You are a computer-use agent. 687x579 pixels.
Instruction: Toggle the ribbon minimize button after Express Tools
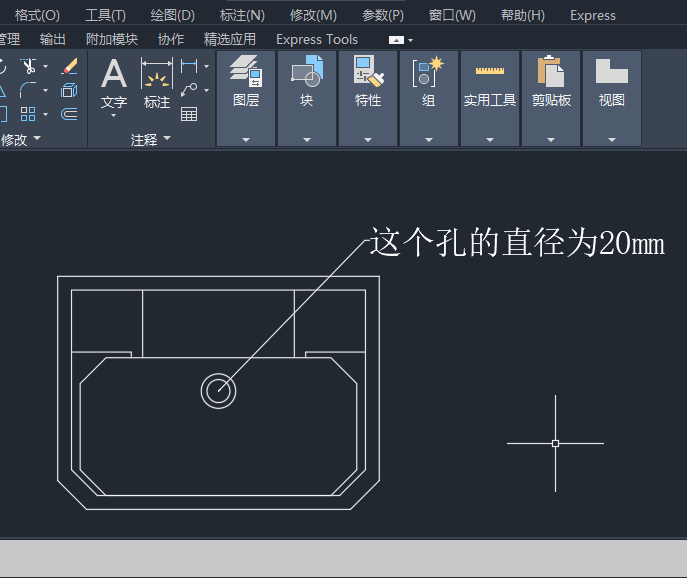397,40
